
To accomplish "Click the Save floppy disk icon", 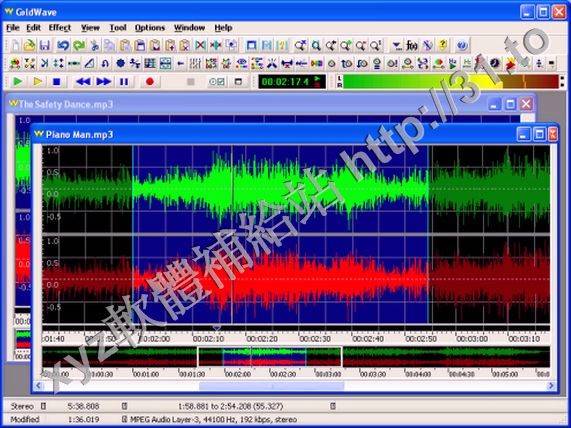I will coord(45,46).
